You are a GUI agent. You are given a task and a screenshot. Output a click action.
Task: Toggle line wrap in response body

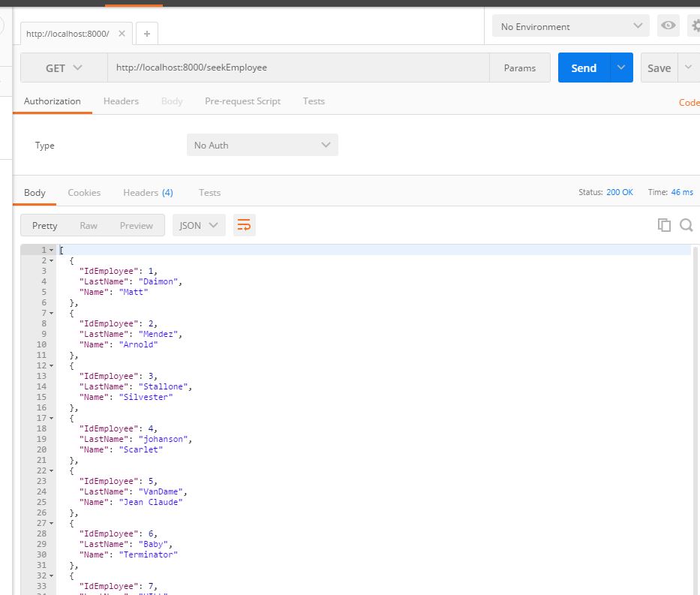(244, 225)
